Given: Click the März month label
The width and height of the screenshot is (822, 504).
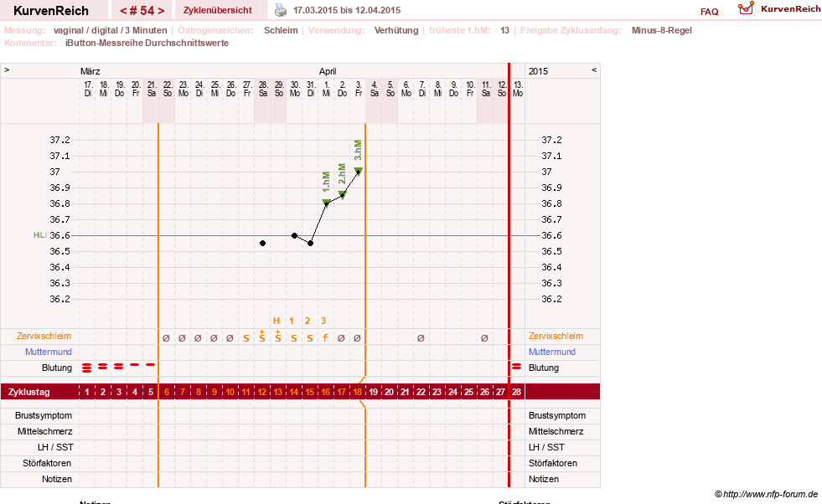Looking at the screenshot, I should 90,71.
